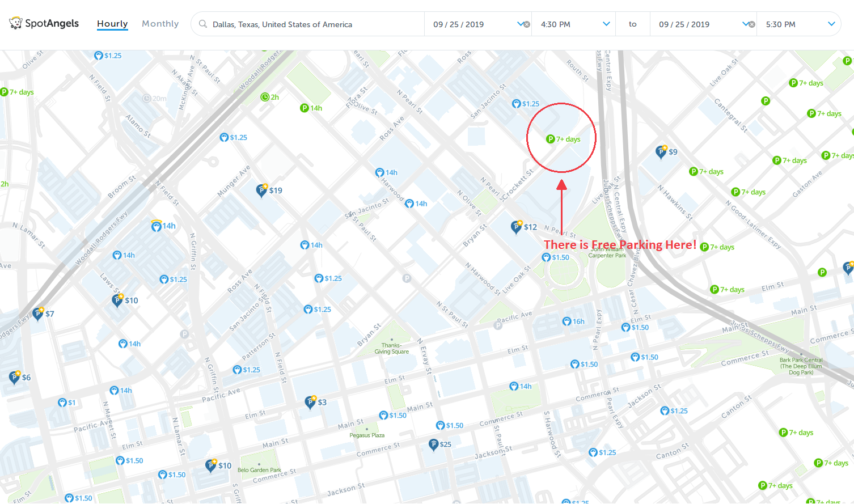The width and height of the screenshot is (854, 504).
Task: Click the greyed-out 20m marker
Action: click(155, 98)
